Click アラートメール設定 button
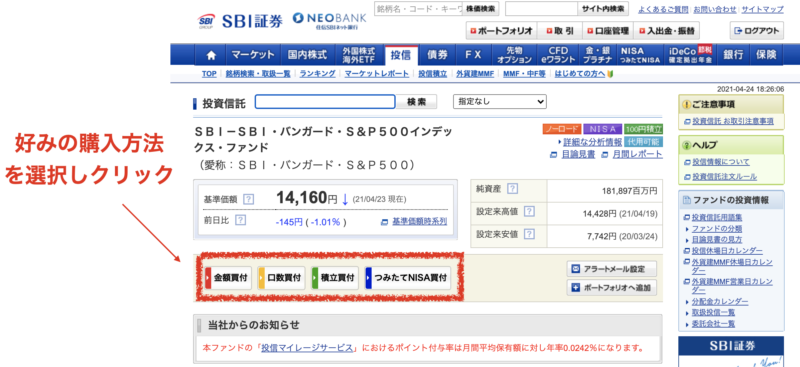Screen dimensions: 800x367 click(x=612, y=269)
